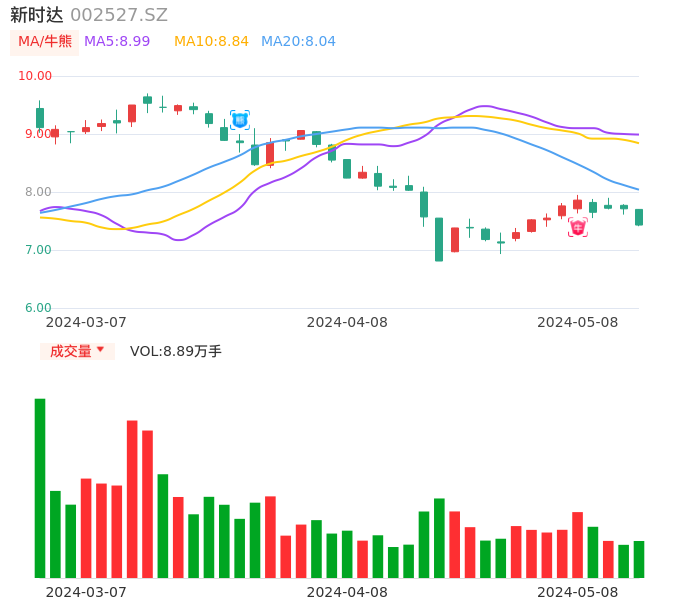
Task: Click the VOL:8.89万手 volume label
Action: (x=176, y=351)
